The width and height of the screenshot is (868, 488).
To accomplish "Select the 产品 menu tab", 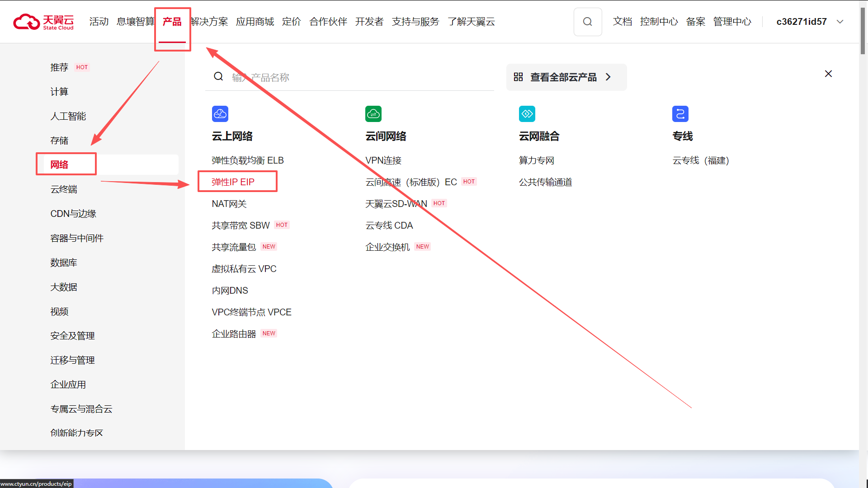I will (x=172, y=22).
